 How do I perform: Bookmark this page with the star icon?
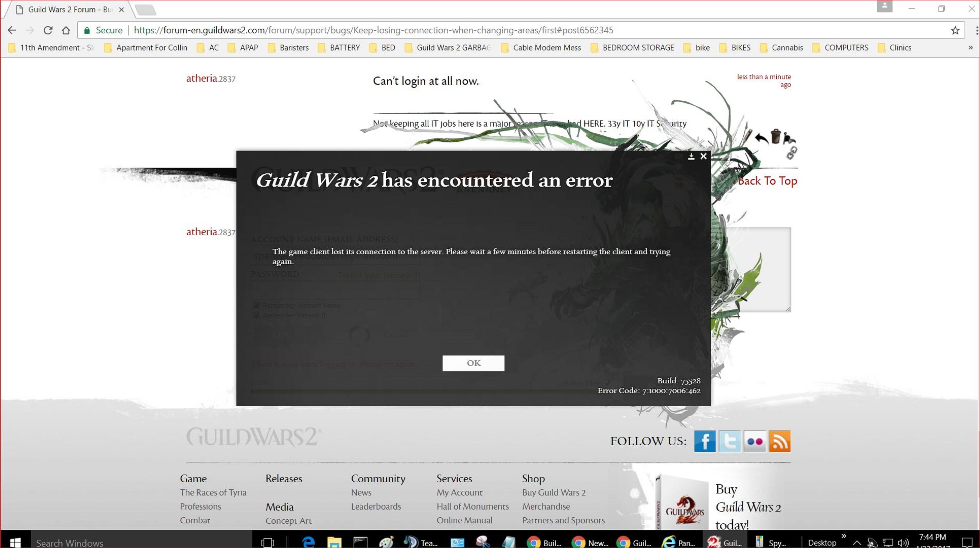[x=955, y=31]
